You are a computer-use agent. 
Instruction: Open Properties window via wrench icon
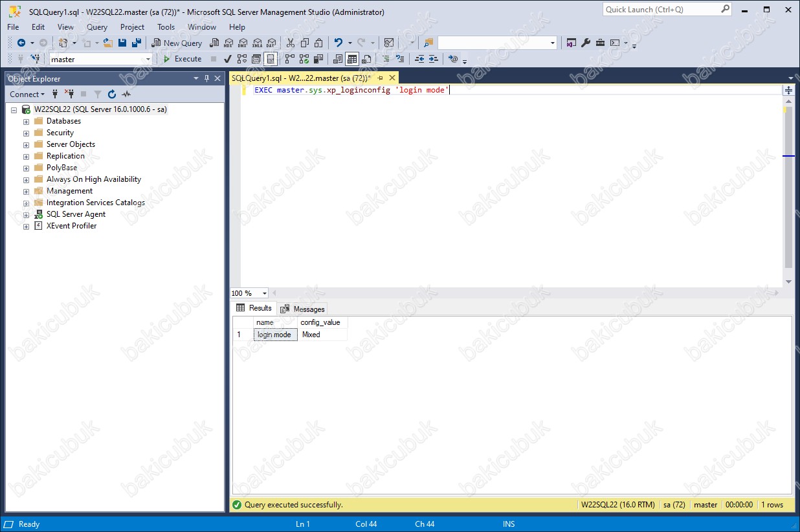point(586,43)
